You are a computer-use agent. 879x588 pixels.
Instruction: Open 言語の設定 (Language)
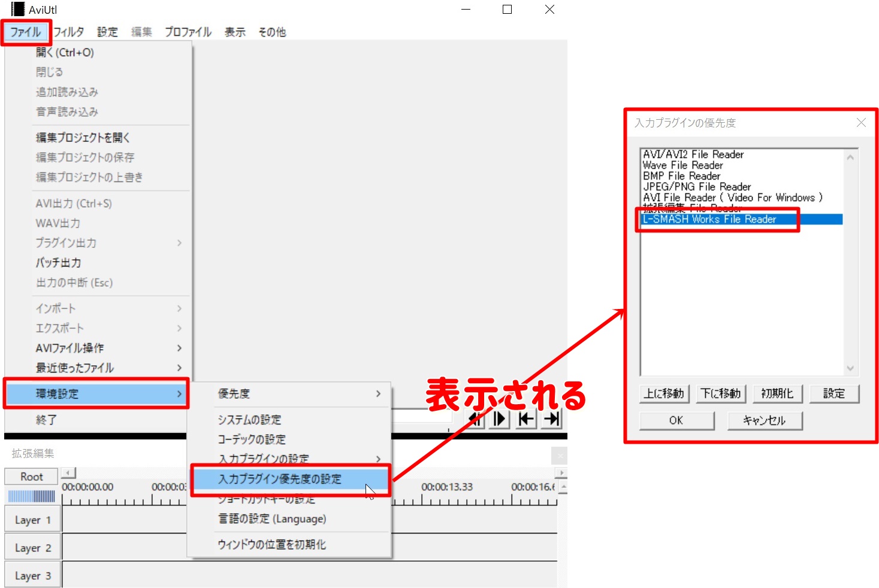[x=290, y=519]
